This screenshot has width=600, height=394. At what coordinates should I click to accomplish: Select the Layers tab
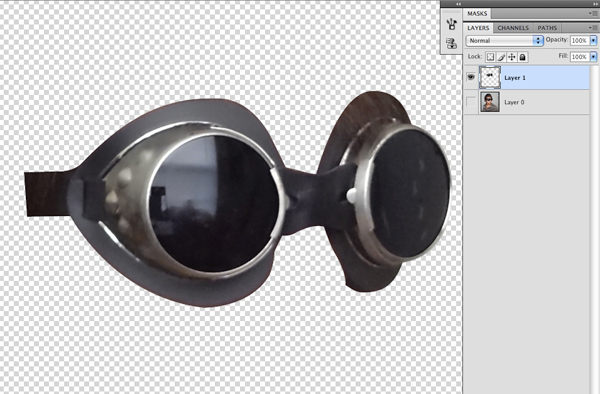click(x=478, y=28)
